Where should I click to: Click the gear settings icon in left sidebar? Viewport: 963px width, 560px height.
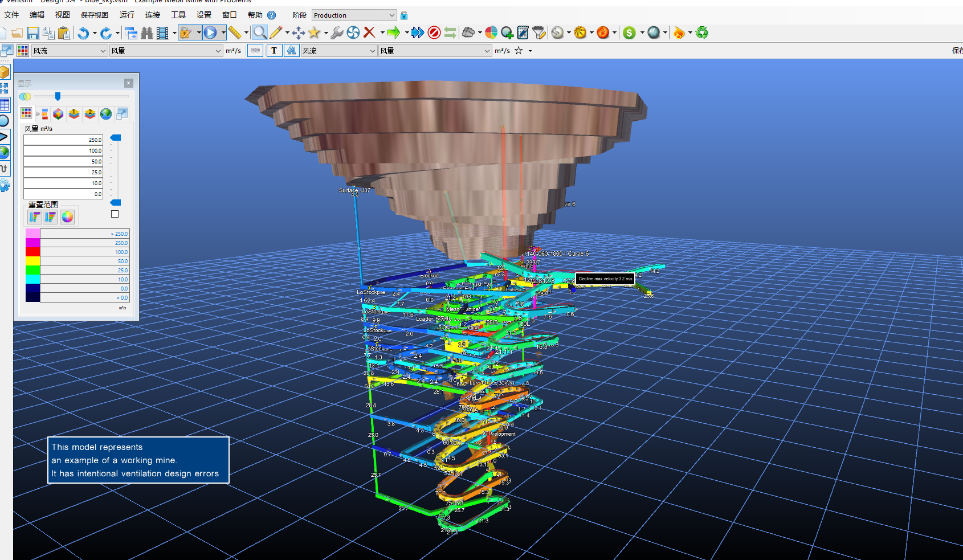5,186
